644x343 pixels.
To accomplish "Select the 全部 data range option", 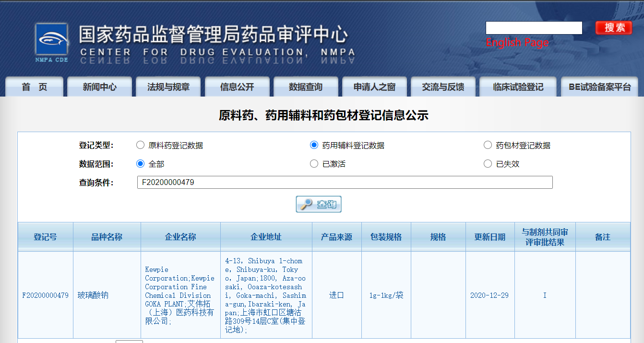I will (x=139, y=163).
